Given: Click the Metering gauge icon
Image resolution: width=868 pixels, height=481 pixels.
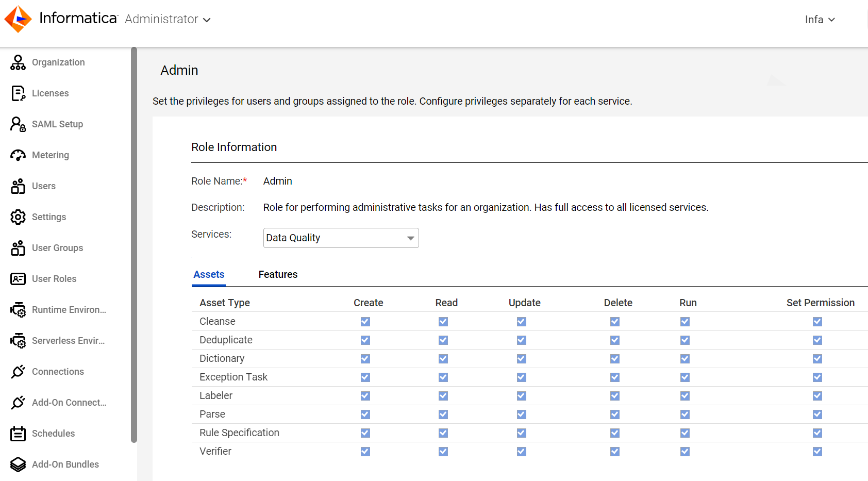Looking at the screenshot, I should tap(18, 155).
